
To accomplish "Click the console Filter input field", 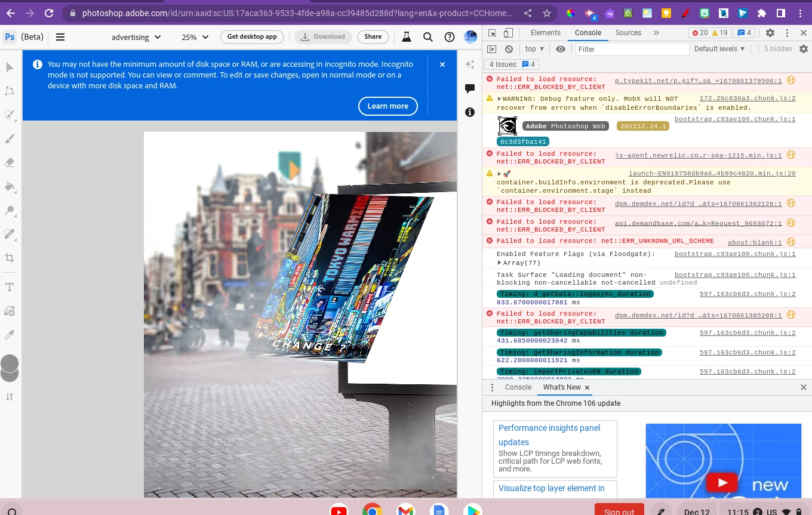I will click(x=632, y=49).
